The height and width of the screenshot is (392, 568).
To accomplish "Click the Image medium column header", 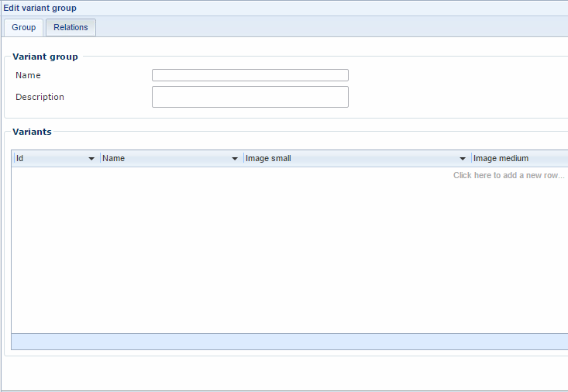I will click(x=501, y=159).
